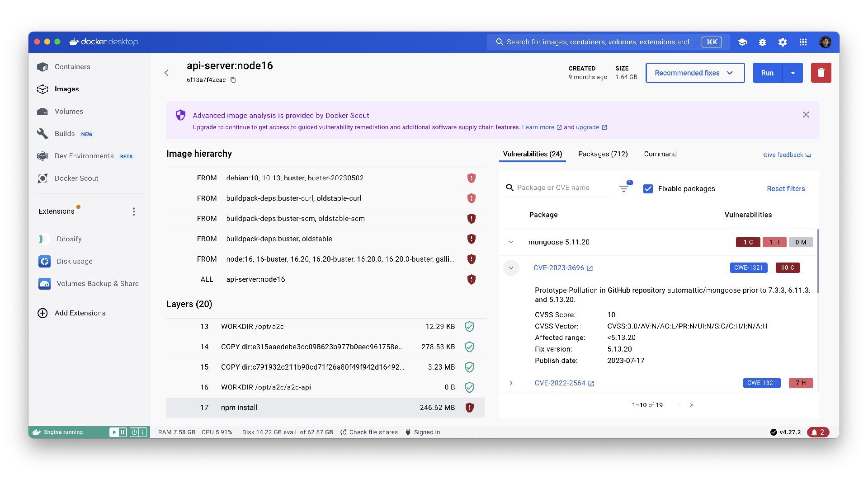
Task: Select layer 14 COPY dir:e315aaedebe3
Action: tap(325, 347)
